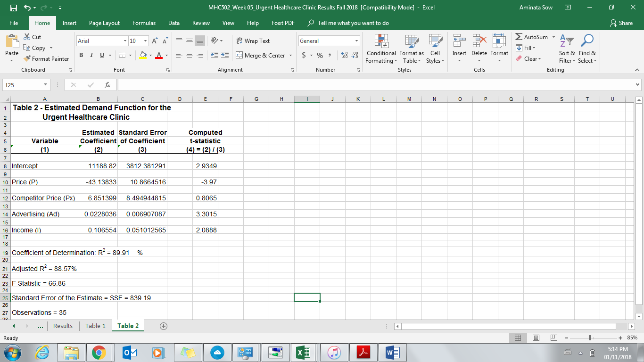Open Cell Styles gallery

click(x=435, y=49)
